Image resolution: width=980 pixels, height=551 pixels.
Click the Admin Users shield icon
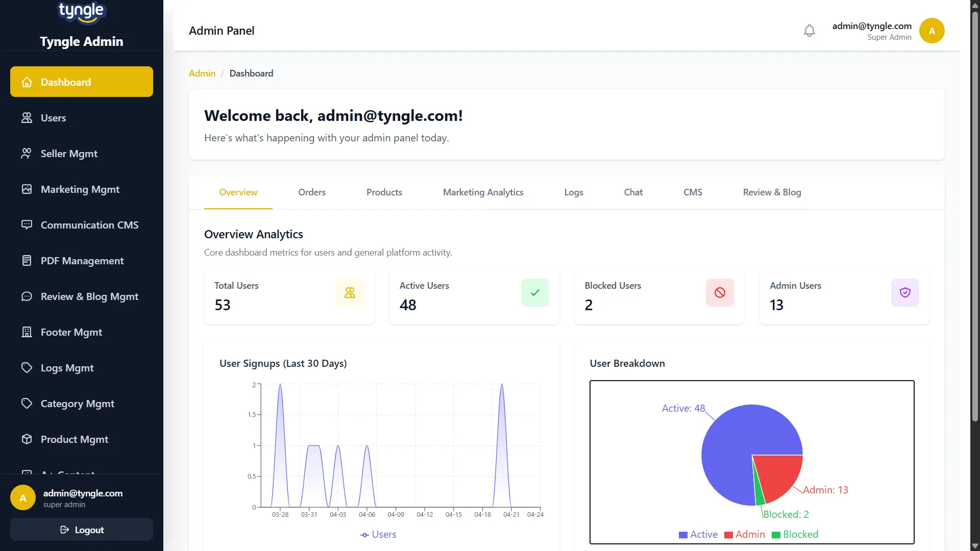point(905,292)
